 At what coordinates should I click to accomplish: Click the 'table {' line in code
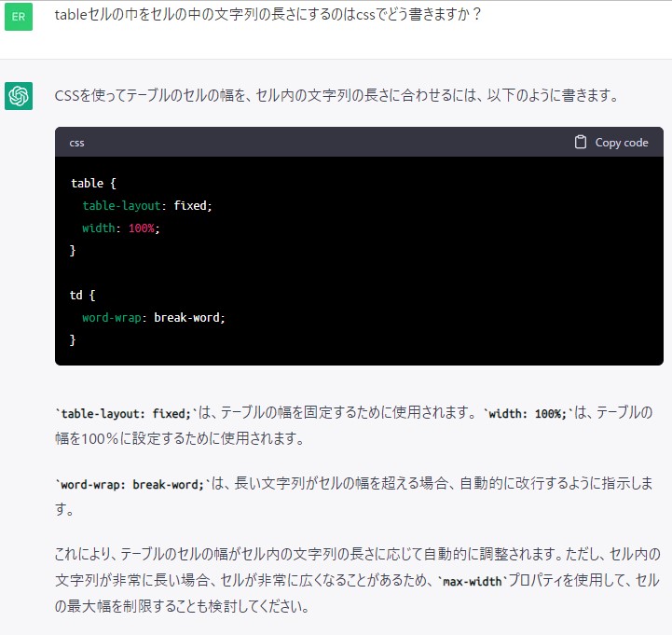(93, 183)
